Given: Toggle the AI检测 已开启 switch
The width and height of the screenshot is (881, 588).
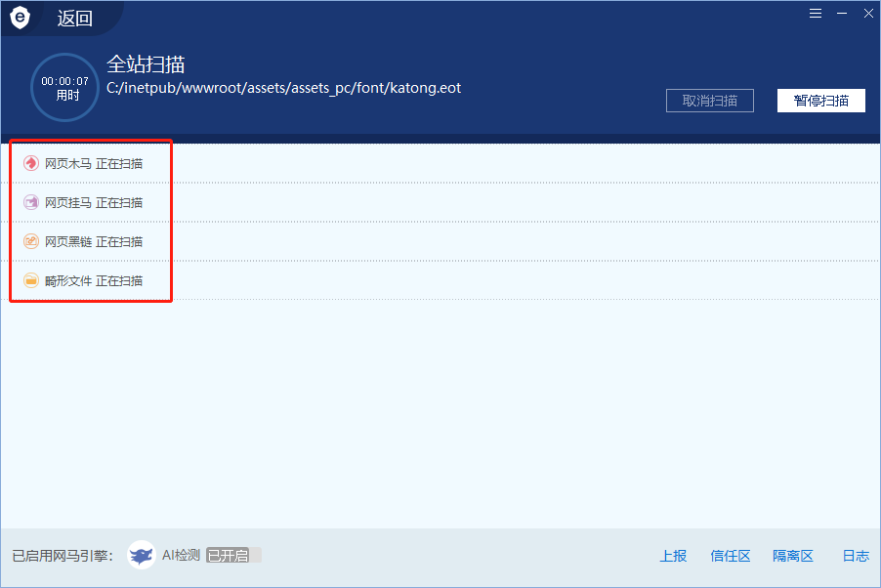Looking at the screenshot, I should point(233,556).
